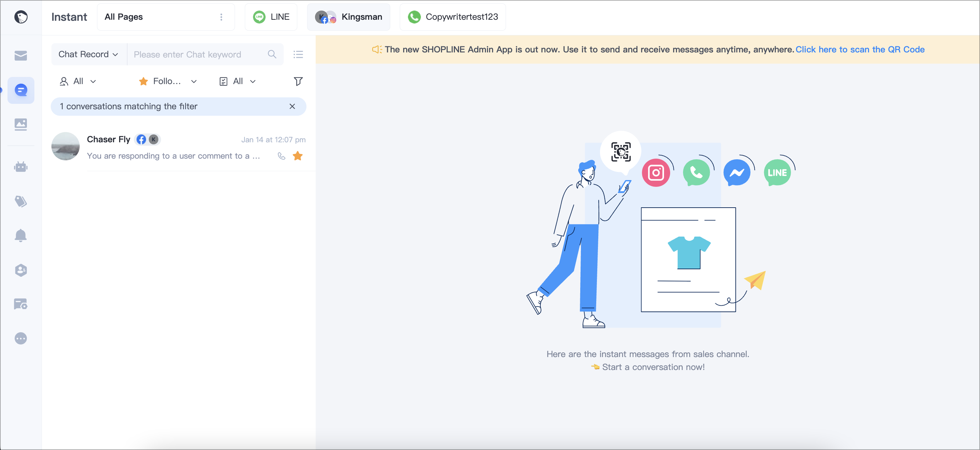Expand the assignee All dropdown
980x450 pixels.
(78, 81)
